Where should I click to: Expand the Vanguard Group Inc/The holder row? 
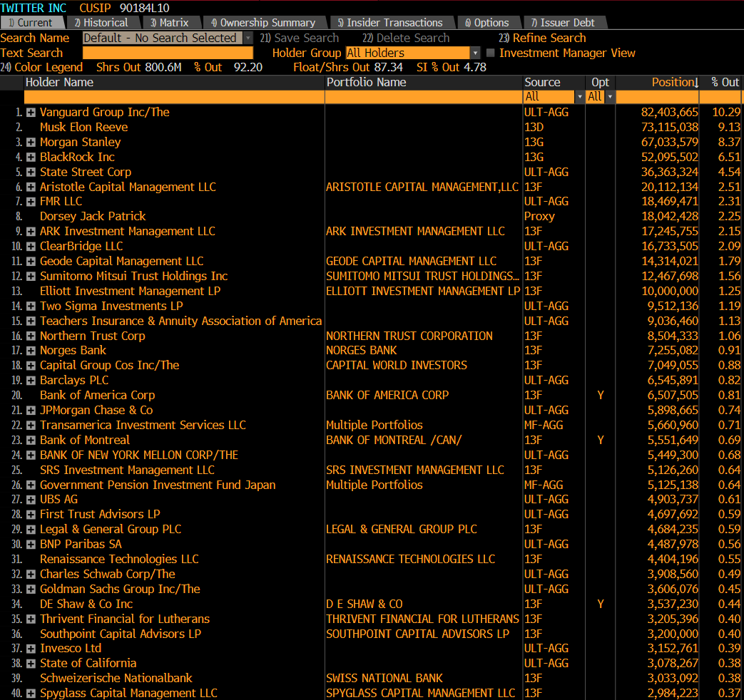coord(31,113)
